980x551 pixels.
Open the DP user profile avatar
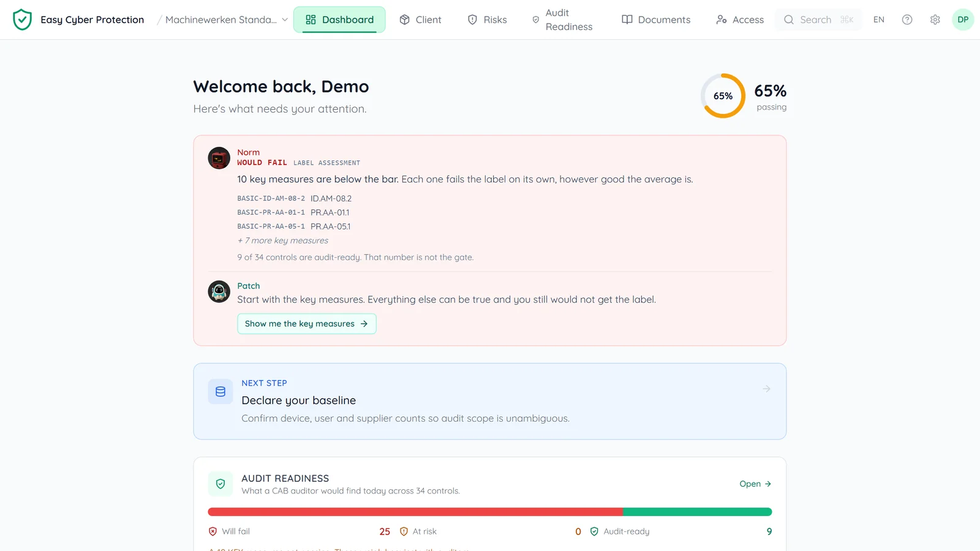coord(963,20)
